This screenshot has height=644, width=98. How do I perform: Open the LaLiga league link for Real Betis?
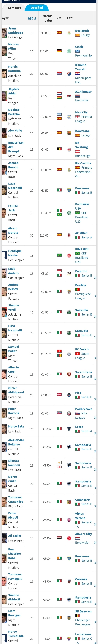tap(86, 35)
